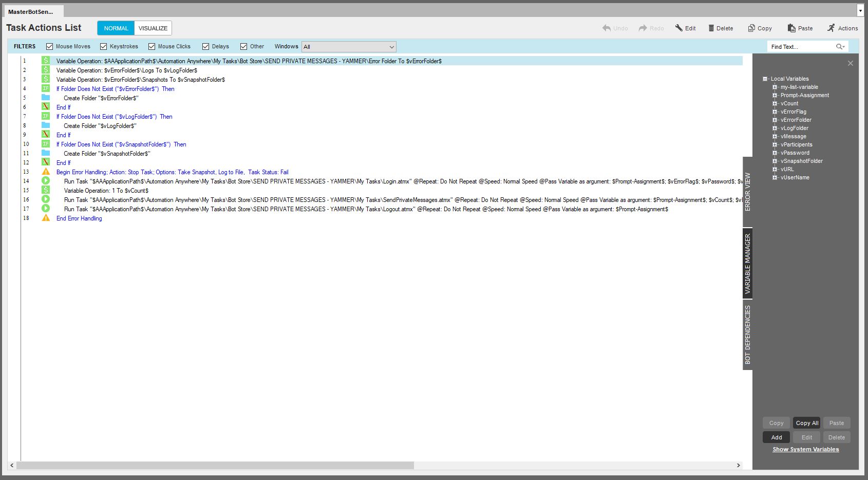Select the Run Task icon for Login.atmx
This screenshot has width=868, height=480.
point(46,181)
